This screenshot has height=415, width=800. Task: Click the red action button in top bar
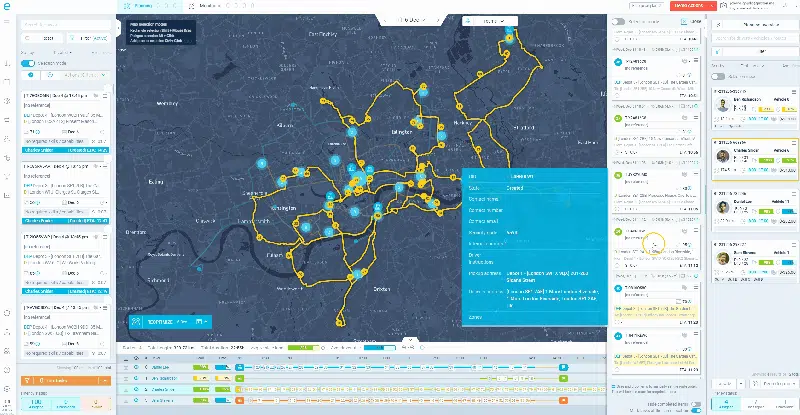point(688,6)
